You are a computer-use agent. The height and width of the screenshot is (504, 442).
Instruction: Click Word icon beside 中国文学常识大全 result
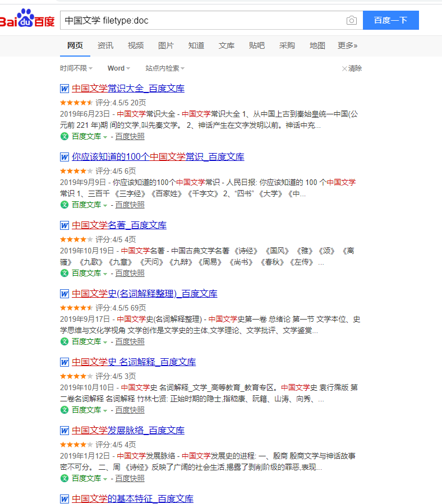(x=65, y=89)
